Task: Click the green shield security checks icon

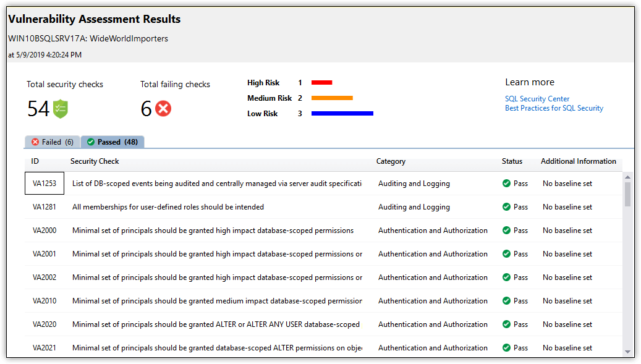Action: click(x=61, y=109)
